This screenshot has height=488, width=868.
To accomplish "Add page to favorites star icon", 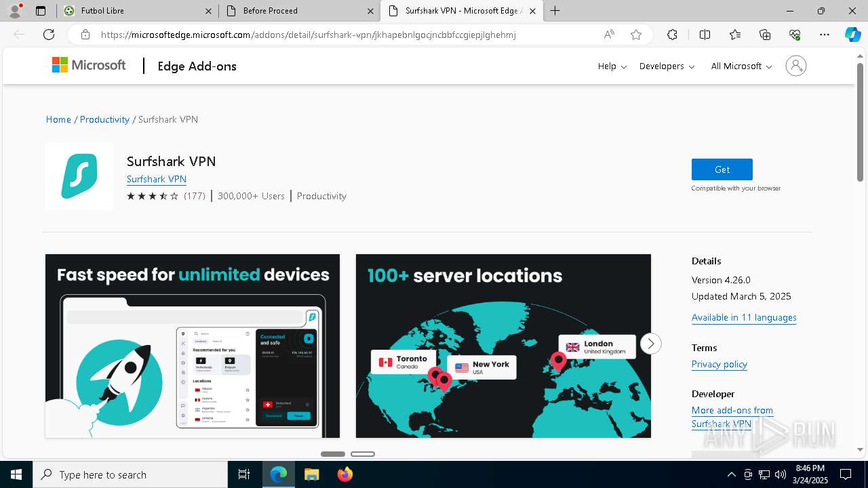I will point(636,35).
